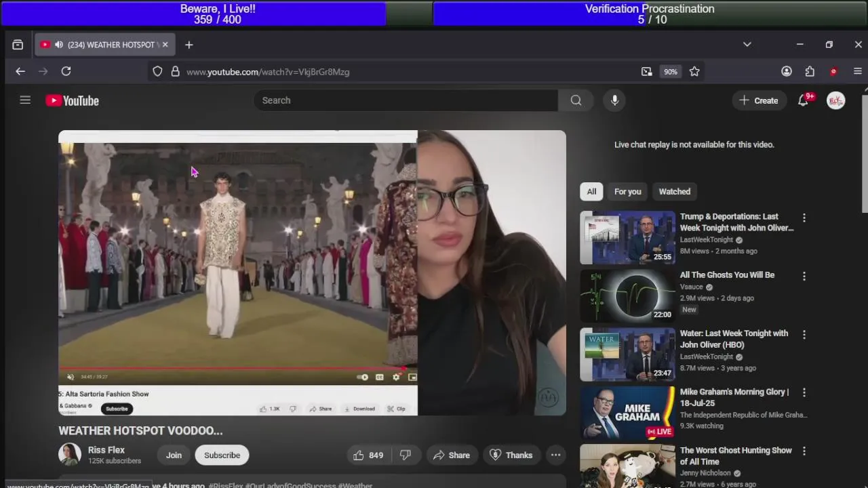The width and height of the screenshot is (868, 488).
Task: Open the Firefox View tab icon
Action: 18,45
